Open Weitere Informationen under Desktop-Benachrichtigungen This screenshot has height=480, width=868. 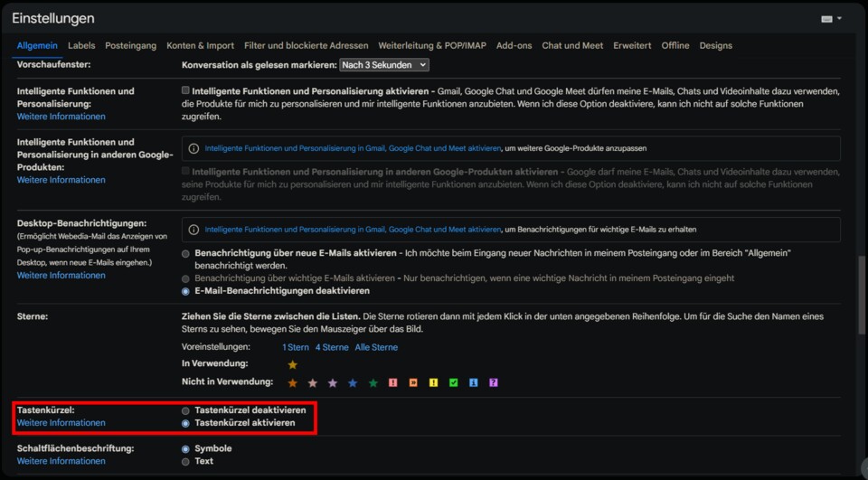click(61, 275)
